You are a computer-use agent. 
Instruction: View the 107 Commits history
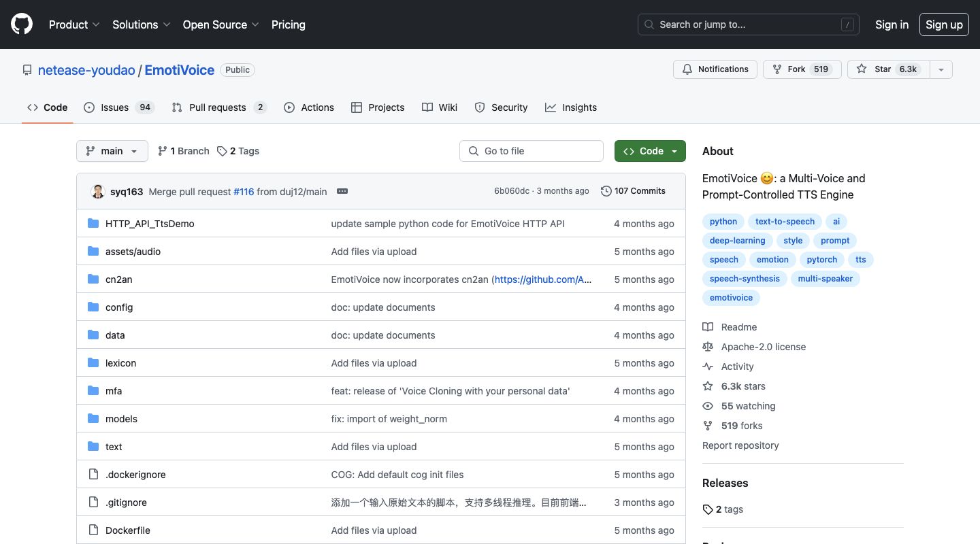pyautogui.click(x=633, y=191)
